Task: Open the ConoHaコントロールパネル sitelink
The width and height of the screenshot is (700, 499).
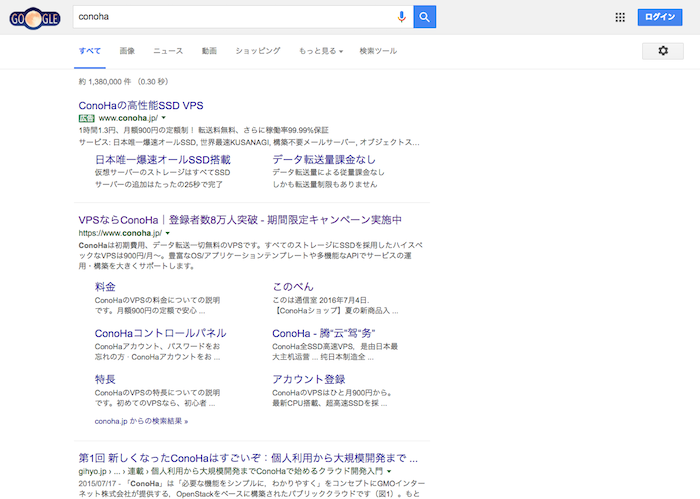Action: click(x=160, y=333)
